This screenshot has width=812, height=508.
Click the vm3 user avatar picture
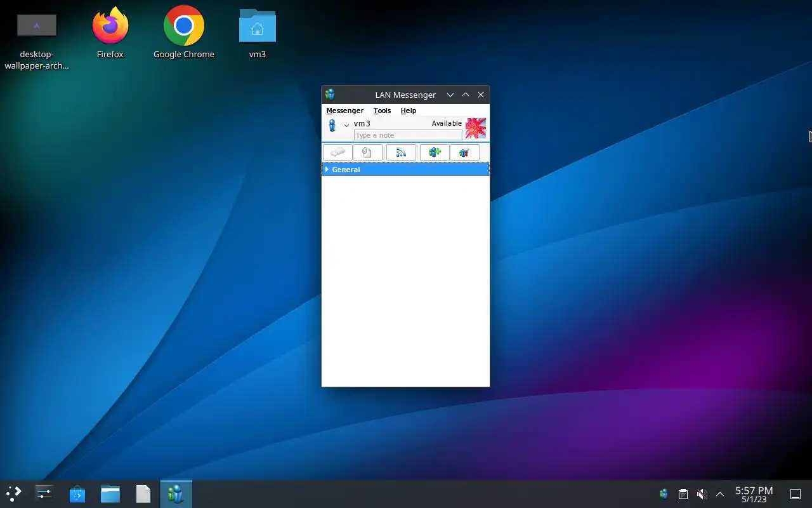point(476,128)
